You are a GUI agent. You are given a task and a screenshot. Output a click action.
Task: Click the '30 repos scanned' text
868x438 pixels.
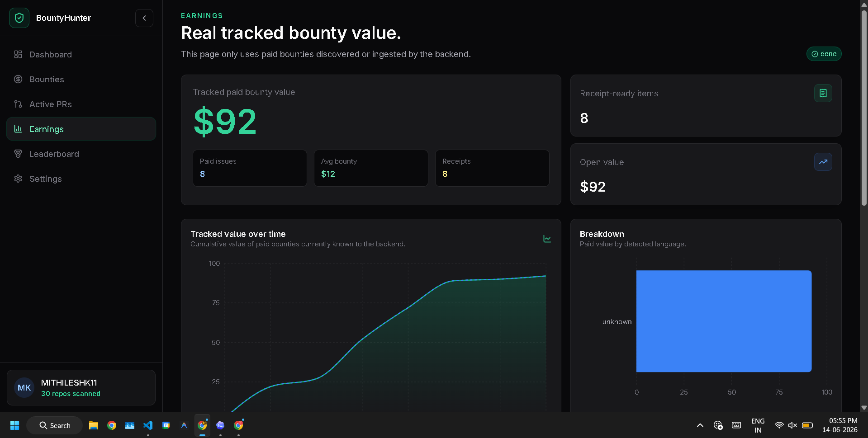click(71, 394)
